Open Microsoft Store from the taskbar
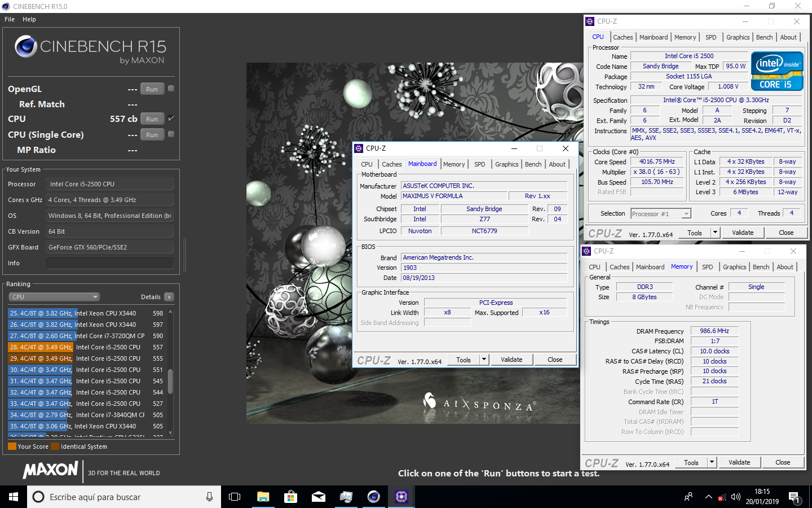The width and height of the screenshot is (812, 508). coord(290,497)
